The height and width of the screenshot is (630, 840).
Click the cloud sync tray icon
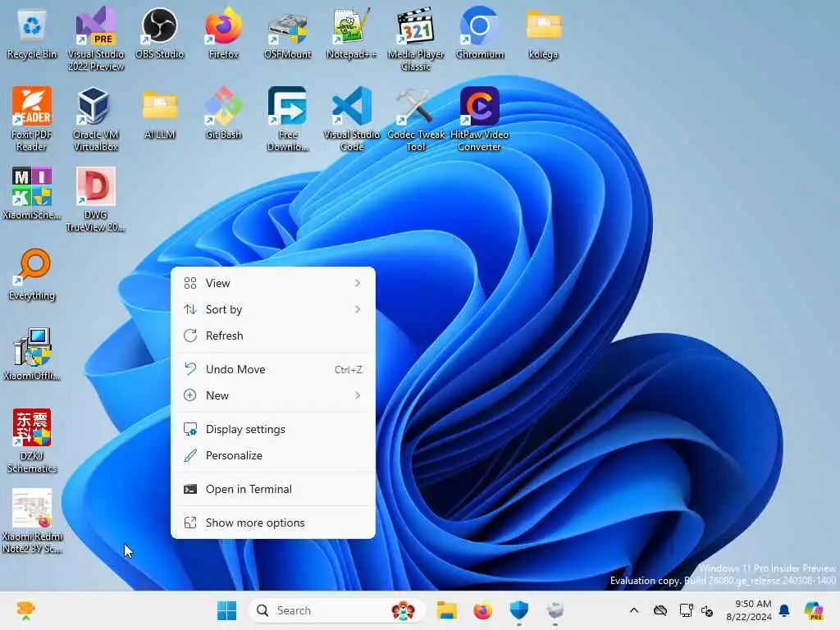pos(660,610)
